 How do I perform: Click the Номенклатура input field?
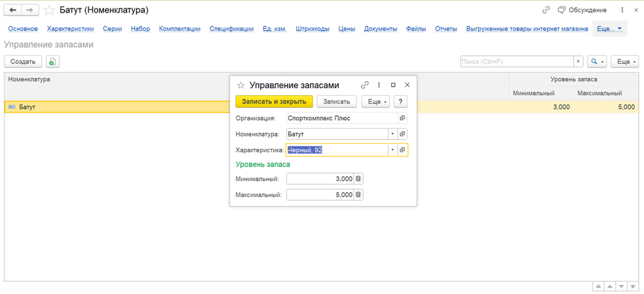coord(337,134)
